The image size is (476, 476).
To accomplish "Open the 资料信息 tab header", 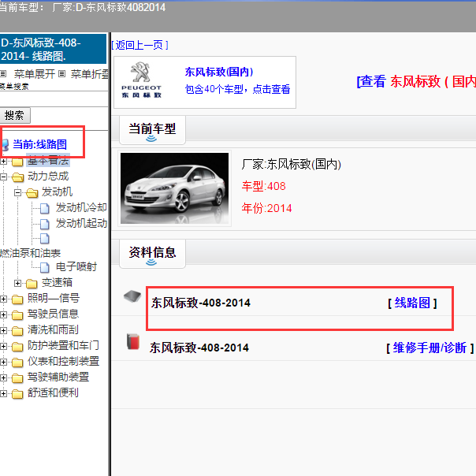I will click(x=152, y=254).
